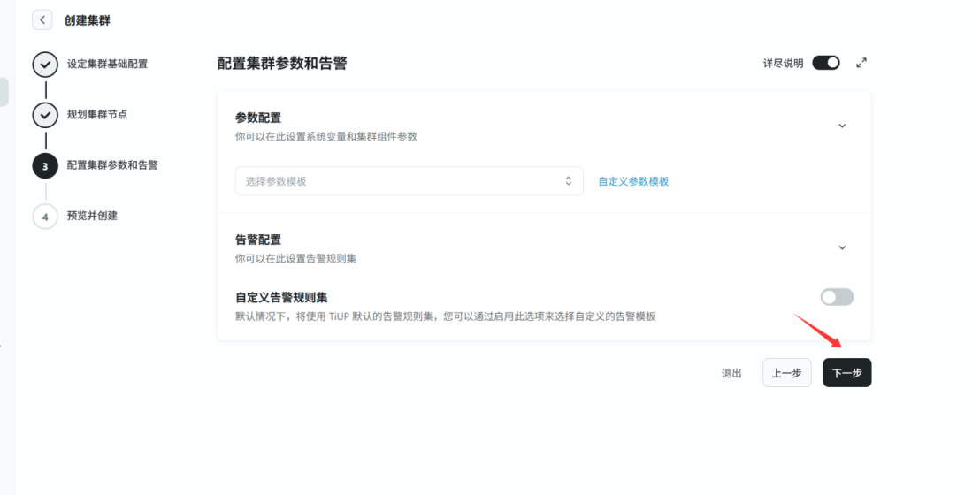Select the 配置集群参数和告警 sidebar step label

112,164
